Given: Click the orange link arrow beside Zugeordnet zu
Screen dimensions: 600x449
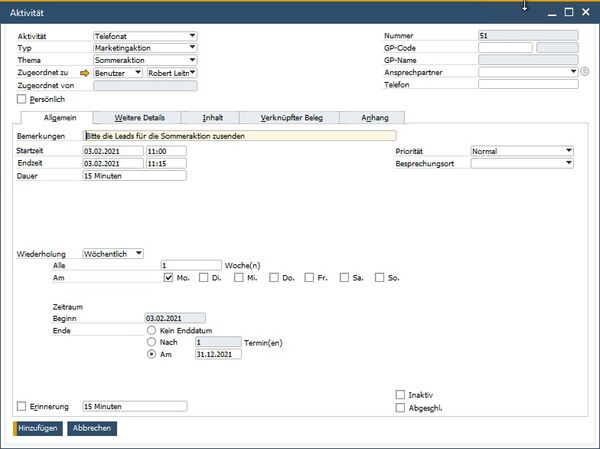Looking at the screenshot, I should [x=85, y=73].
